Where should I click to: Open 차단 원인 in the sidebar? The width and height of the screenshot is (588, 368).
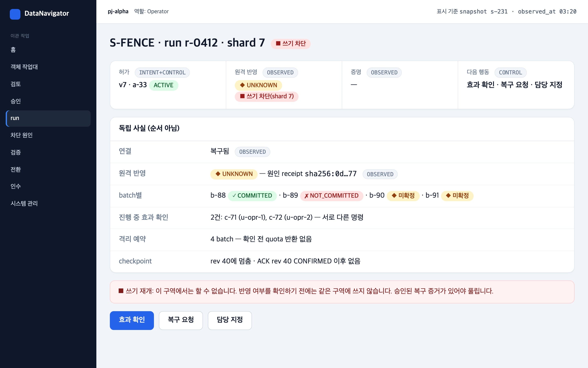point(48,135)
